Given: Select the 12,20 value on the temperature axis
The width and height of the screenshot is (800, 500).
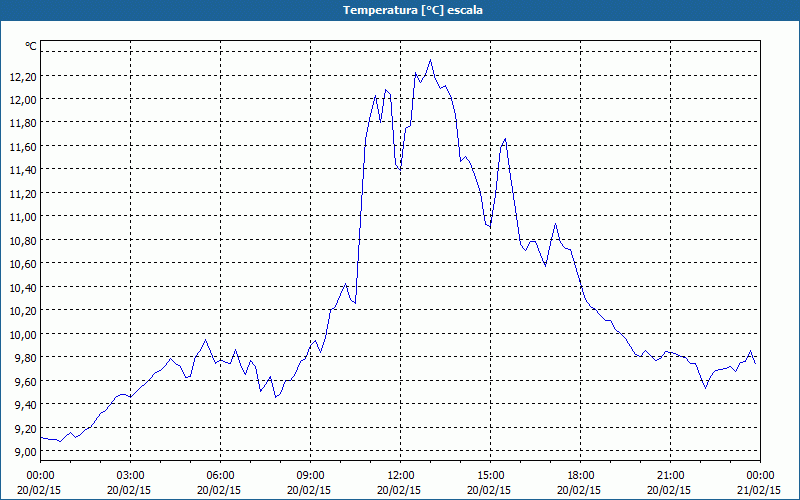Looking at the screenshot, I should pyautogui.click(x=23, y=77).
